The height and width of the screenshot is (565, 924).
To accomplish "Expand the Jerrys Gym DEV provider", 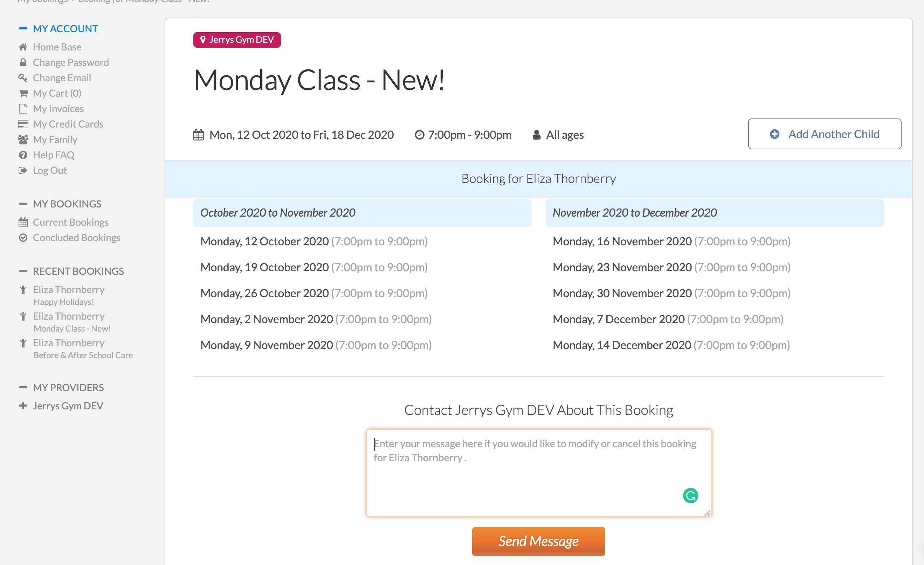I will pos(23,406).
